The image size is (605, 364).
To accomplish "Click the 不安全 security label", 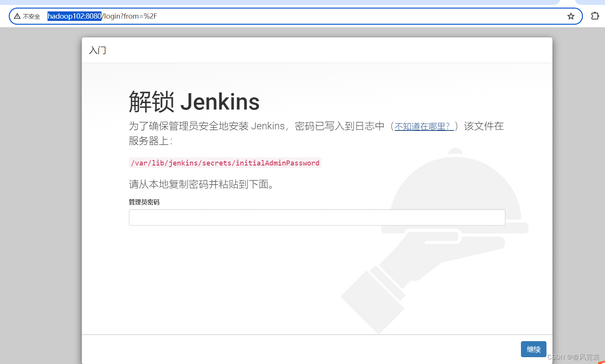I will (32, 16).
